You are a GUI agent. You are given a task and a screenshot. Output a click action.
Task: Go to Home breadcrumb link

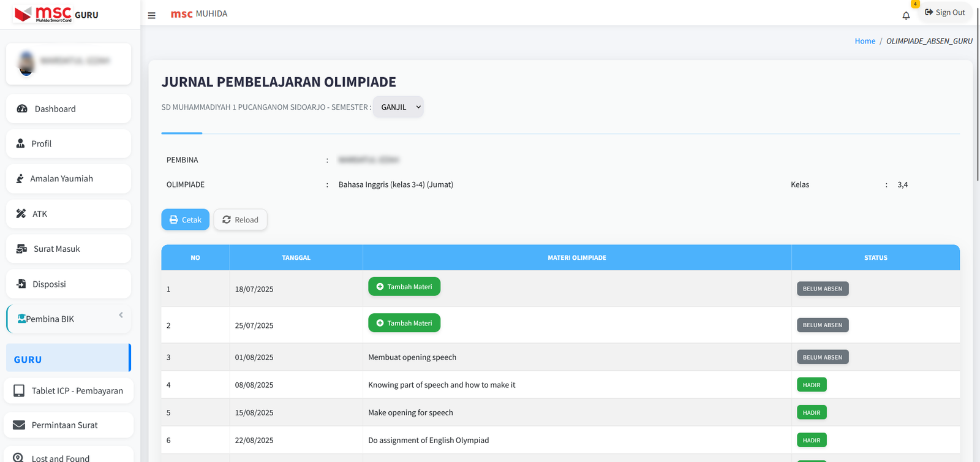pyautogui.click(x=865, y=41)
